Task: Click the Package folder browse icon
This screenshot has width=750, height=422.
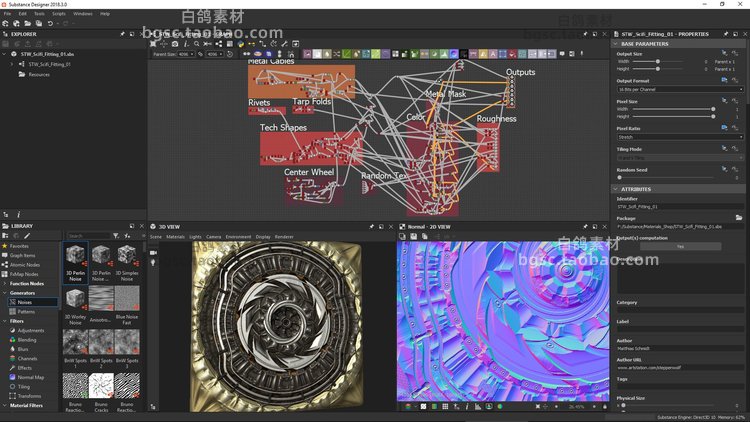Action: (739, 218)
